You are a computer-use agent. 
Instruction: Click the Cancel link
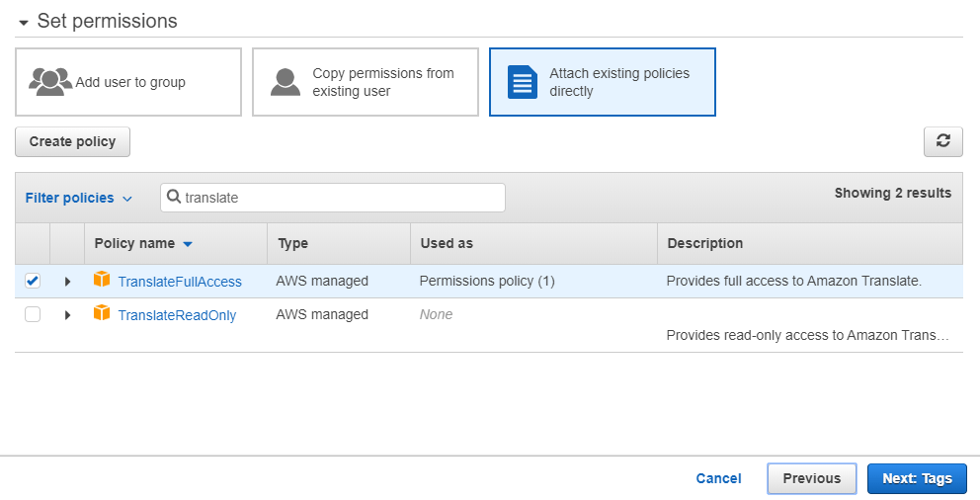coord(719,478)
